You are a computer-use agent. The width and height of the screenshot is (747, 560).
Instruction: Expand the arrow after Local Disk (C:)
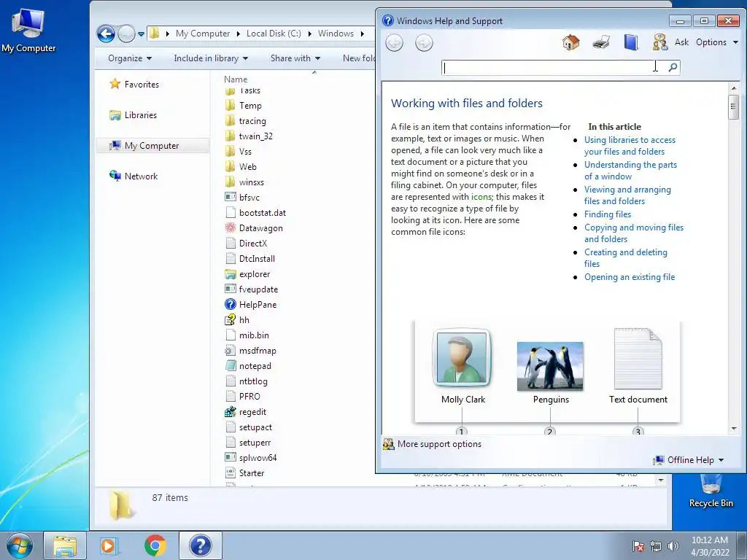[309, 34]
